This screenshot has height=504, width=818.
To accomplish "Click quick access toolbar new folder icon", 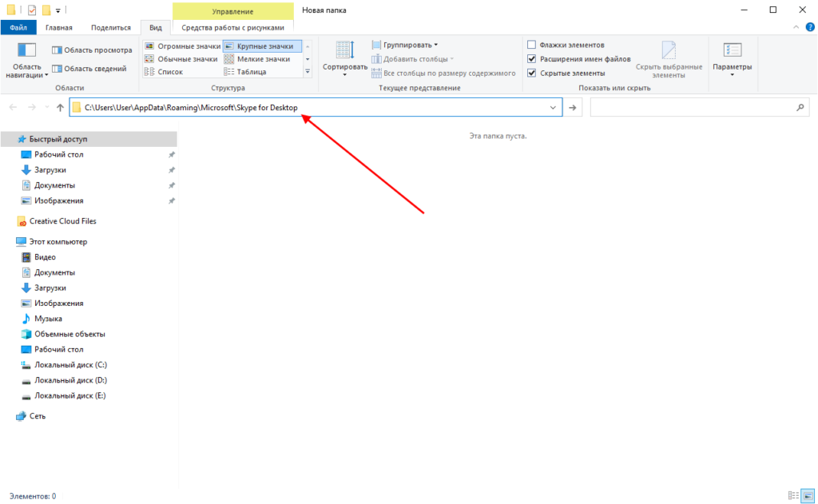I will point(46,10).
